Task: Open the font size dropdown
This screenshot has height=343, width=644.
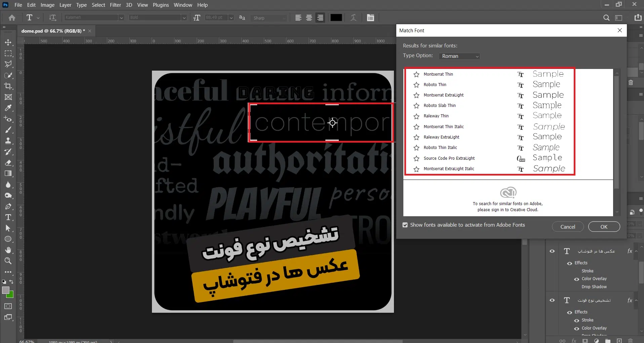Action: click(231, 18)
